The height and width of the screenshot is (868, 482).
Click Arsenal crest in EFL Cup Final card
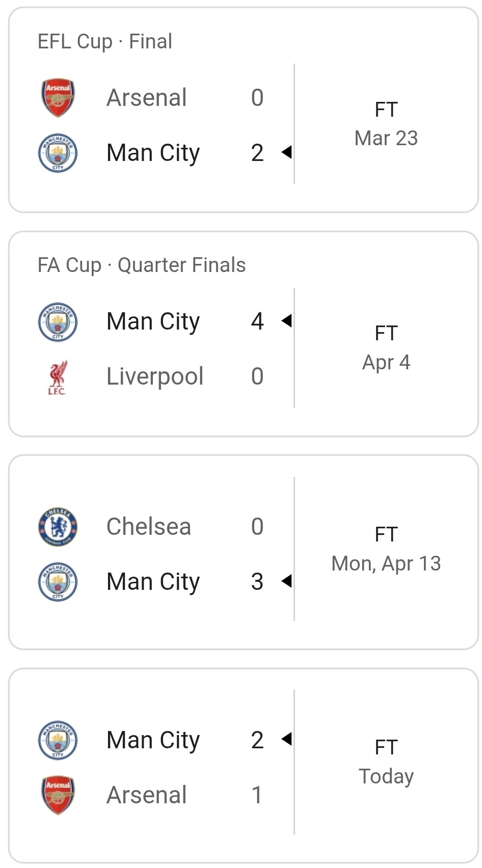pyautogui.click(x=58, y=97)
